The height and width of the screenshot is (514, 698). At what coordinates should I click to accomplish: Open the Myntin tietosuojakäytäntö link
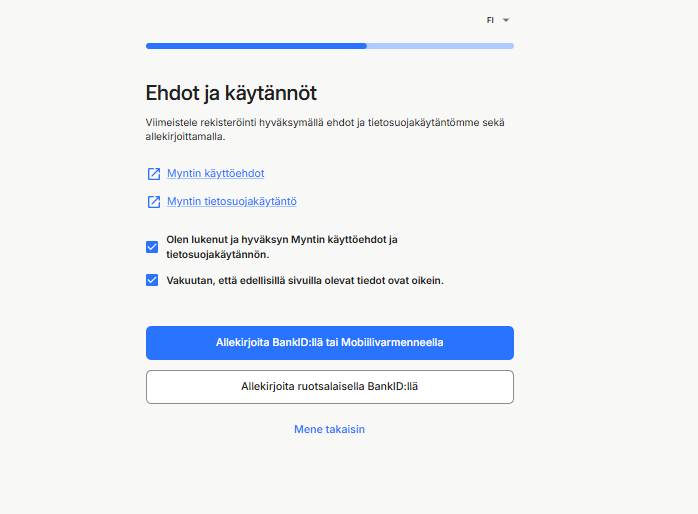231,202
